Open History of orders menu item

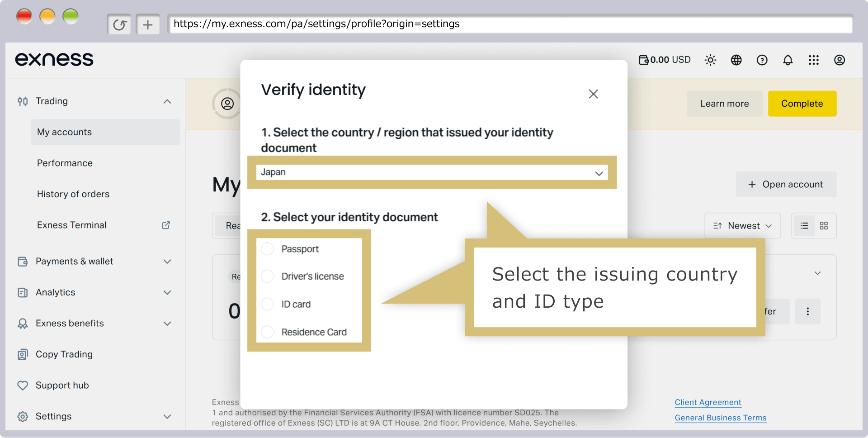(73, 194)
